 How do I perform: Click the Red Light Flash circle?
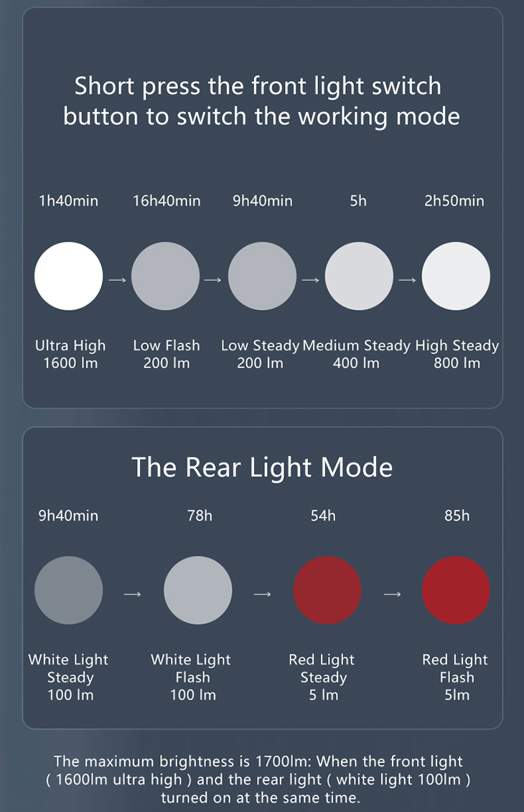(456, 590)
